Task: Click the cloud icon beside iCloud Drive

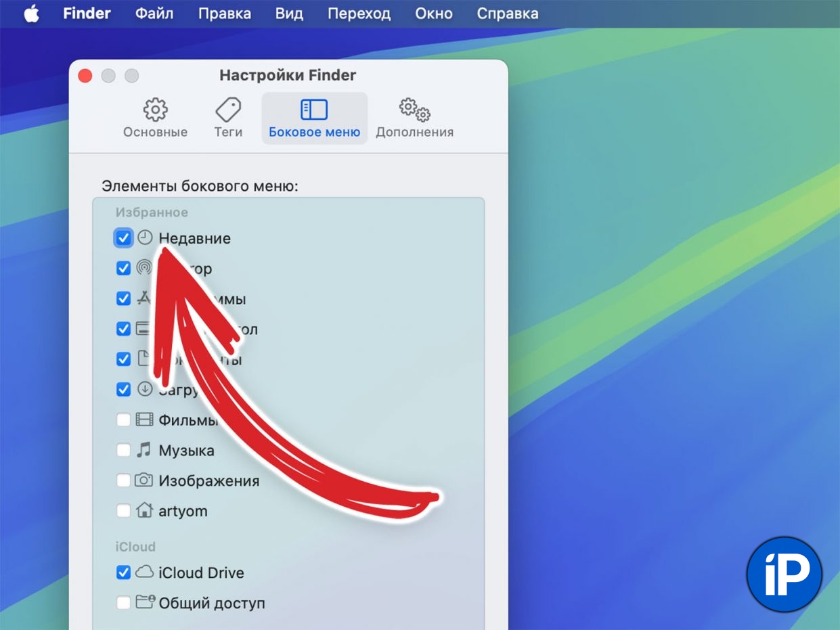Action: 144,572
